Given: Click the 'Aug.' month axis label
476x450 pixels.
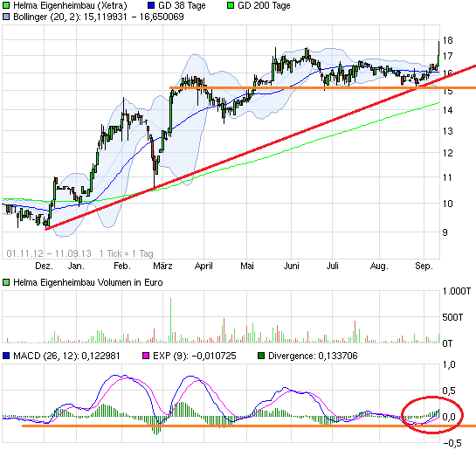Looking at the screenshot, I should pos(379,266).
